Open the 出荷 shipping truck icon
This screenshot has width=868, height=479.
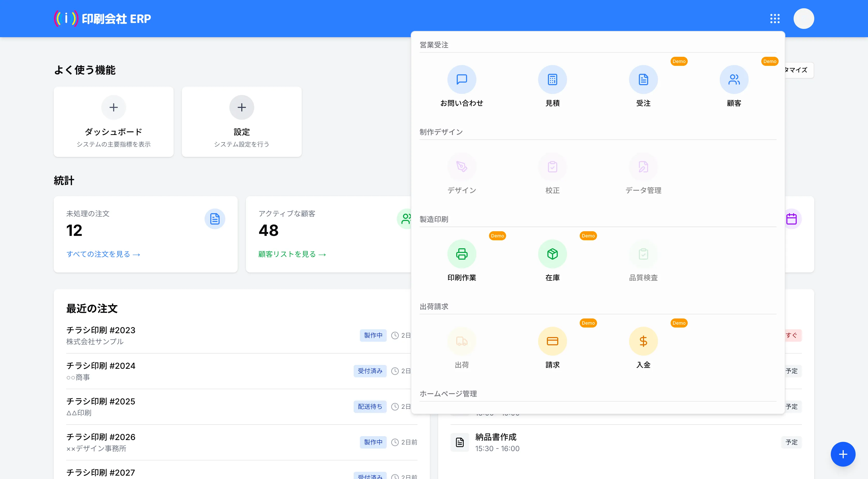(x=461, y=341)
